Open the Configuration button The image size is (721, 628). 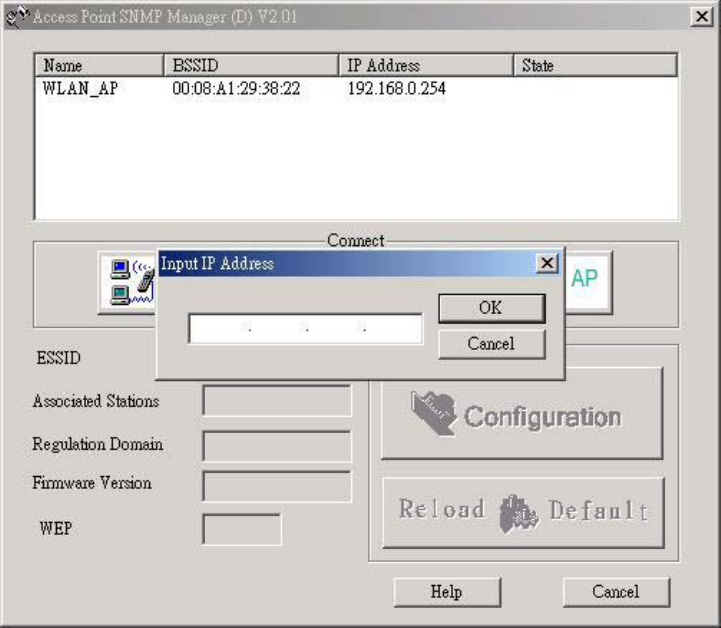tap(522, 413)
